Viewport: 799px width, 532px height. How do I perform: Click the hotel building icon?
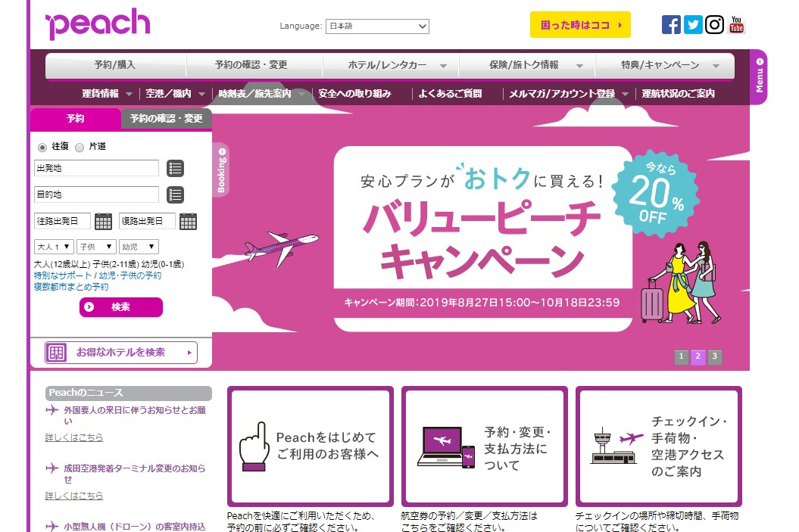(57, 353)
